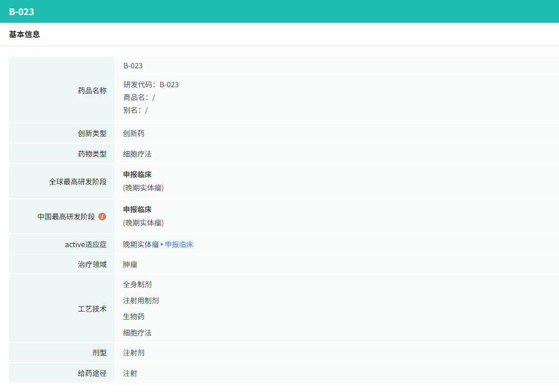Click 全身制剂 in the 工艺技术 list

click(x=137, y=284)
